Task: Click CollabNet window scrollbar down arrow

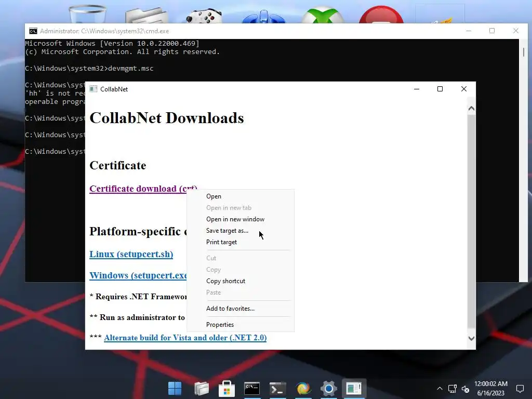Action: tap(471, 338)
